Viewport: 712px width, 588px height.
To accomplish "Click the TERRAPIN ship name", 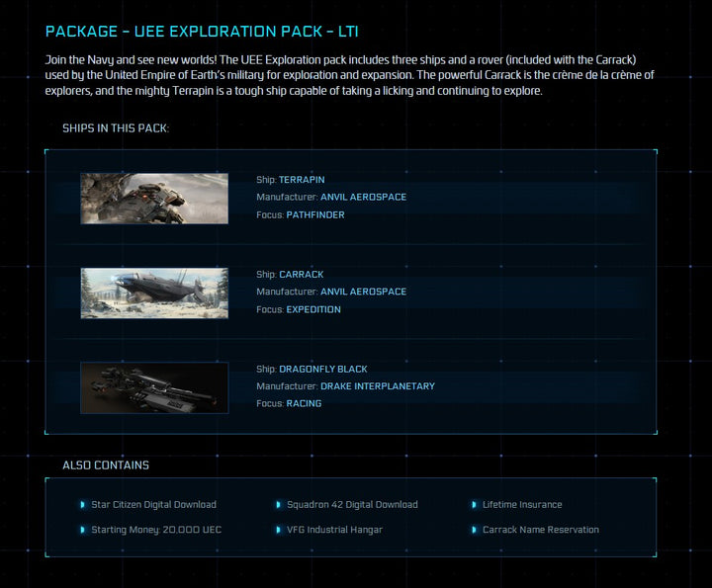I will 302,180.
